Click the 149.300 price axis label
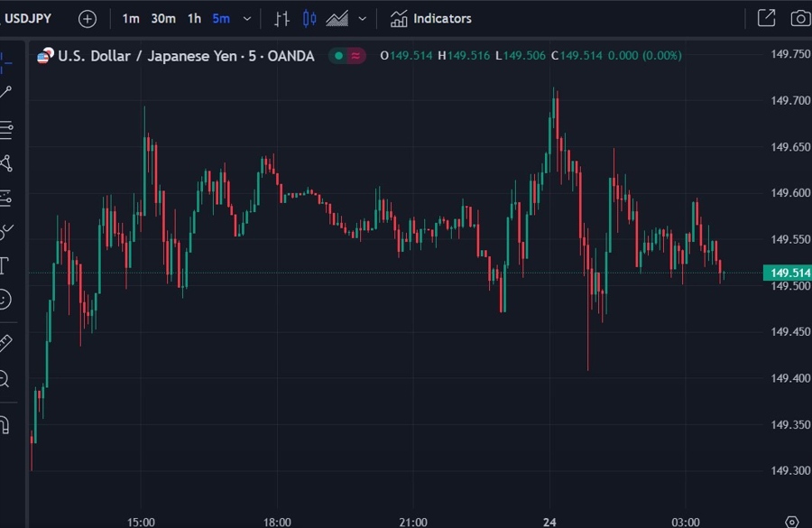Image resolution: width=812 pixels, height=528 pixels. point(790,470)
